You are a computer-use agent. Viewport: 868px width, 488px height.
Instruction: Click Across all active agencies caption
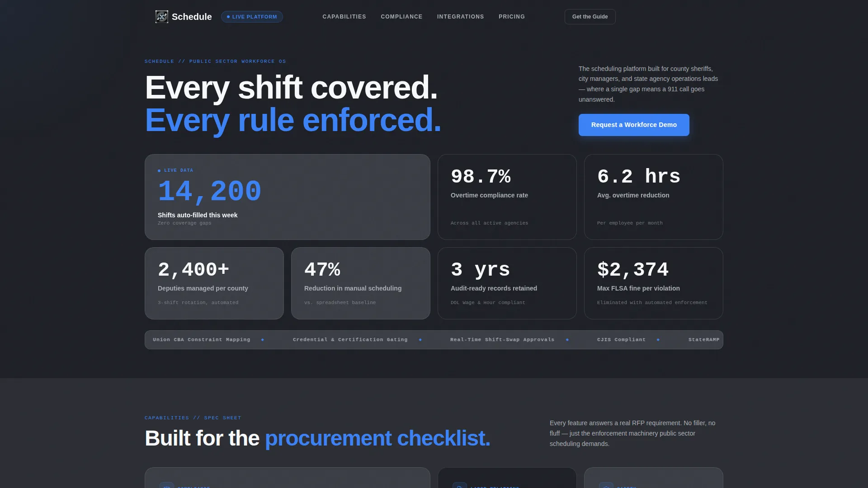[x=489, y=223]
